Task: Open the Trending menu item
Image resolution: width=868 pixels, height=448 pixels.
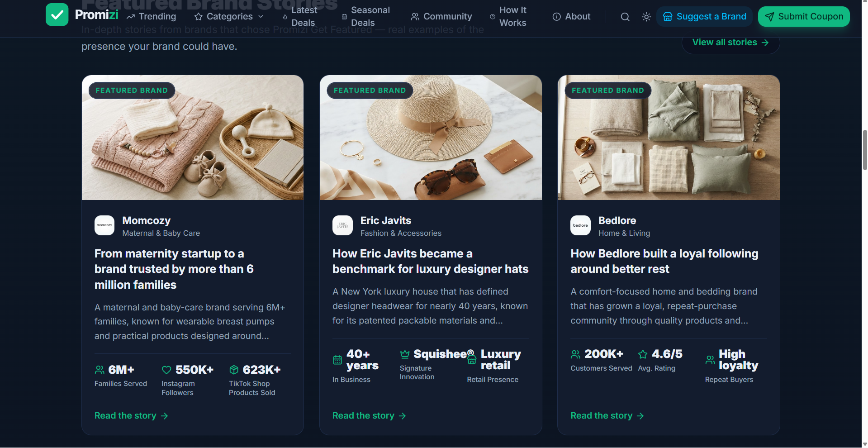Action: [152, 17]
